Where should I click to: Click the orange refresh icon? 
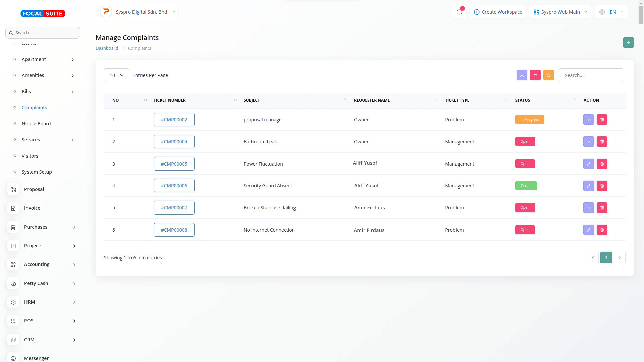click(x=548, y=75)
